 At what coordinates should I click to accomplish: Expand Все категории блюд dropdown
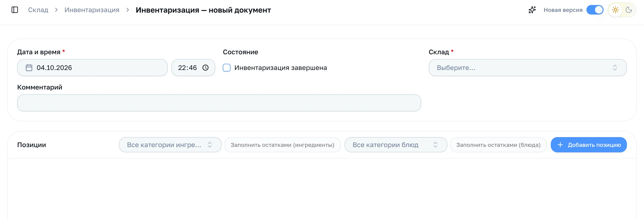[x=395, y=145]
